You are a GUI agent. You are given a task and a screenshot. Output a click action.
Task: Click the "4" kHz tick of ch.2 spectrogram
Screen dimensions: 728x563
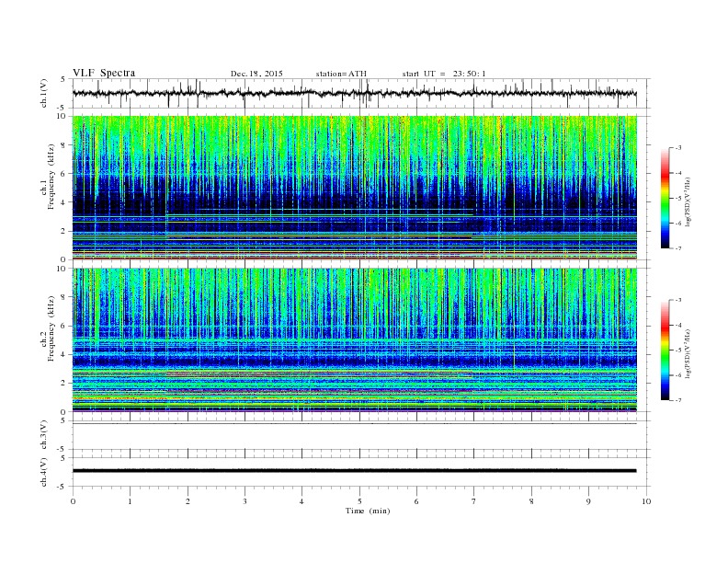click(x=63, y=355)
